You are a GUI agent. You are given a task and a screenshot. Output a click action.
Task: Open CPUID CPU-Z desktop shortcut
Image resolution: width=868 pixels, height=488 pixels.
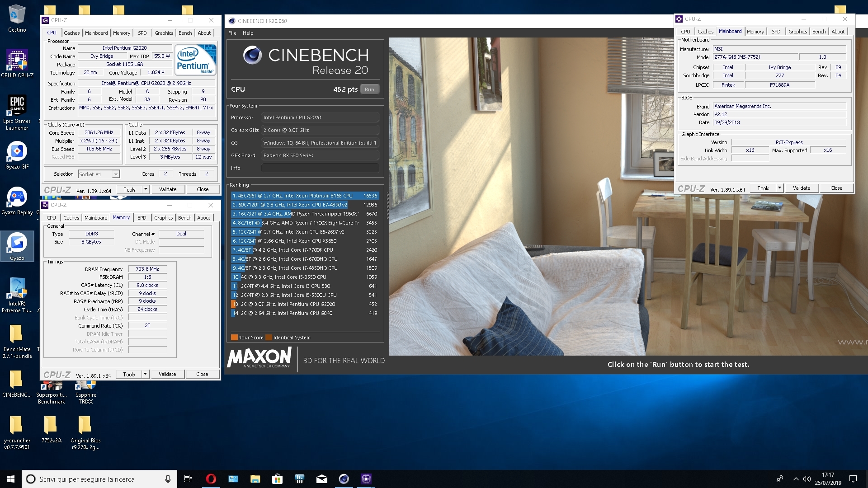coord(17,63)
